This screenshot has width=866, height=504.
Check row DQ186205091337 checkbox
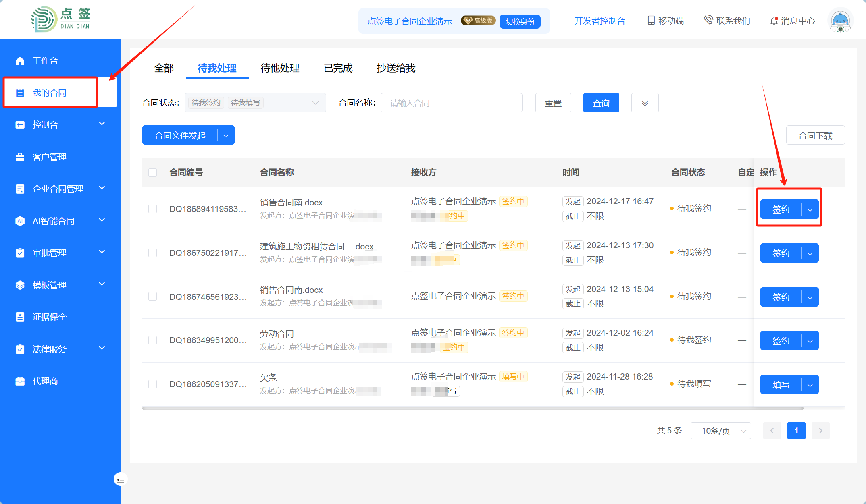click(153, 384)
